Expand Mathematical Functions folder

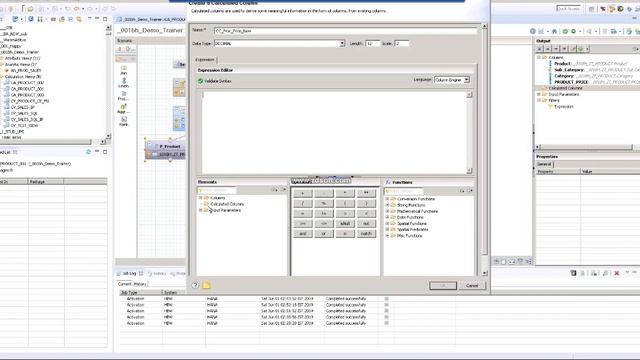point(387,211)
